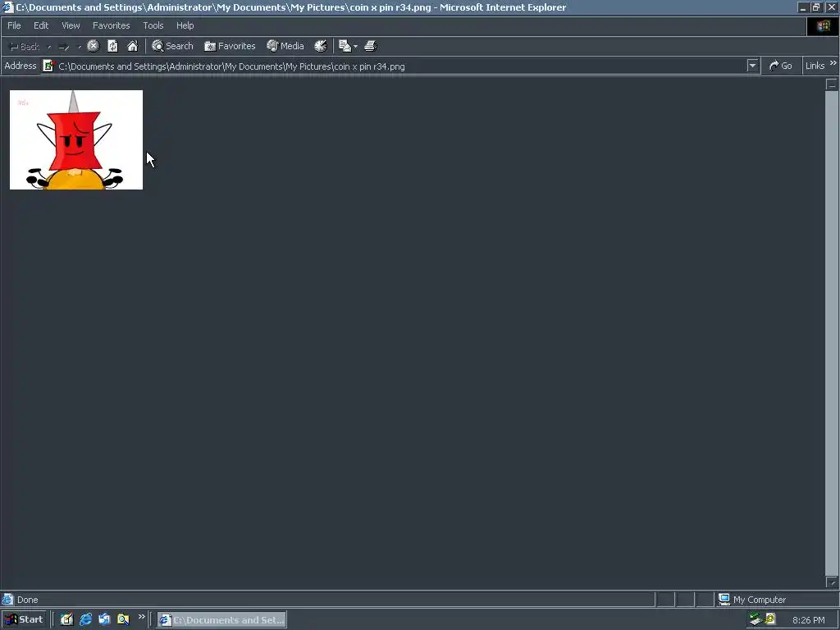Click the Mail toolbar icon
Image resolution: width=840 pixels, height=630 pixels.
coord(345,46)
